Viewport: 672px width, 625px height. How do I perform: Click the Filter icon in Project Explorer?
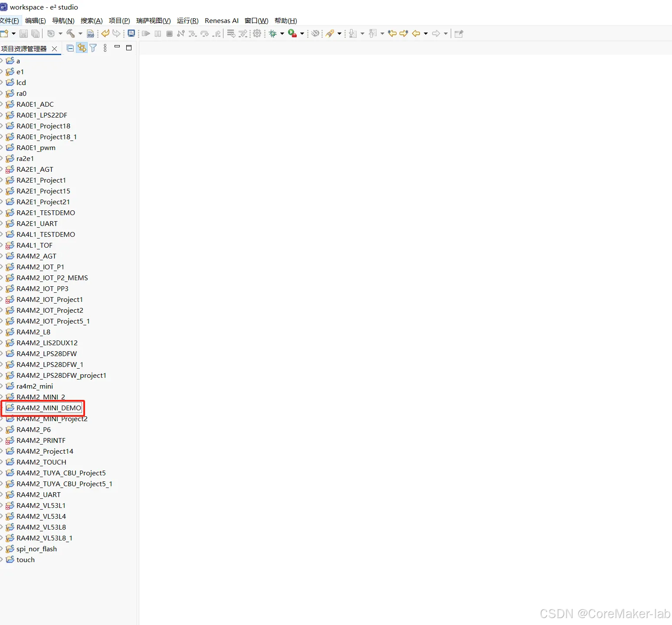pyautogui.click(x=93, y=48)
